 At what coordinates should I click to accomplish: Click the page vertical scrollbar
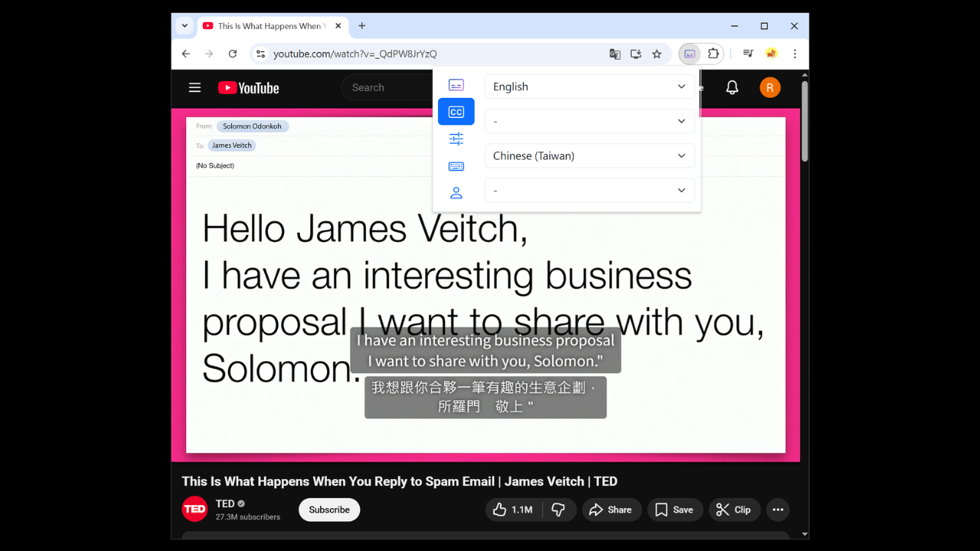tap(804, 120)
